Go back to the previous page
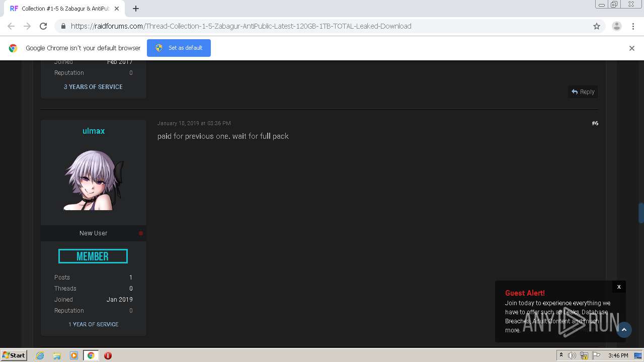Image resolution: width=644 pixels, height=362 pixels. tap(11, 26)
